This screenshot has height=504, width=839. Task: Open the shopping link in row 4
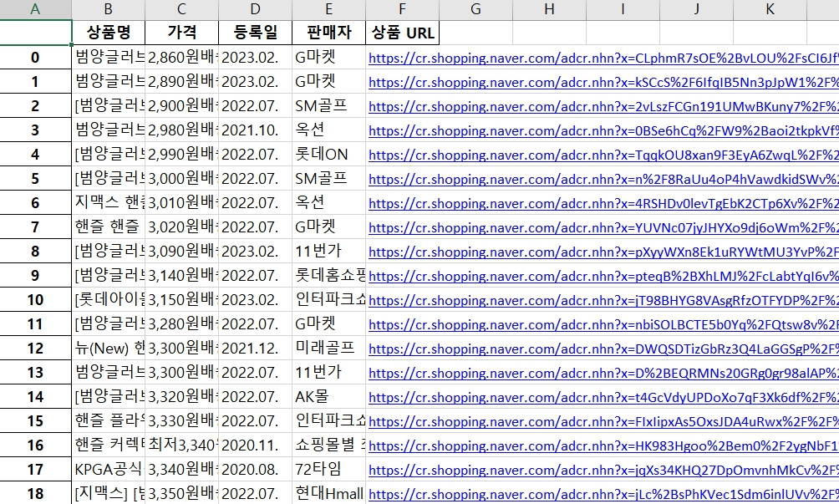(x=603, y=155)
